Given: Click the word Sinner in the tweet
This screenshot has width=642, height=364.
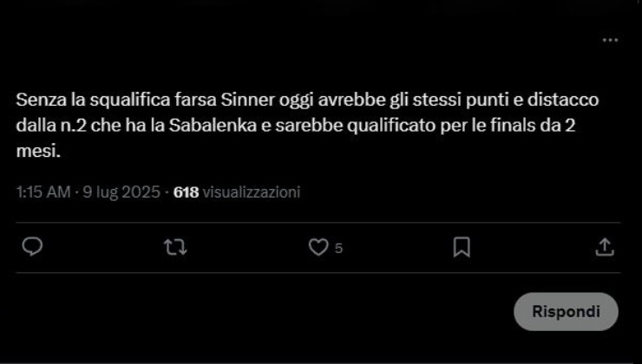Looking at the screenshot, I should [248, 101].
